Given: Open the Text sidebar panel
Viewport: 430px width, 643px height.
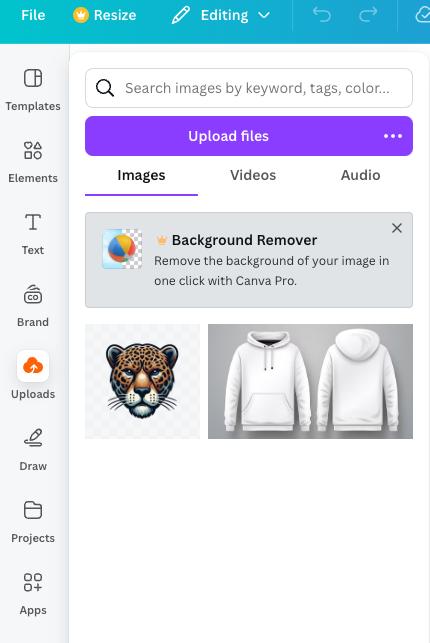Looking at the screenshot, I should tap(33, 234).
